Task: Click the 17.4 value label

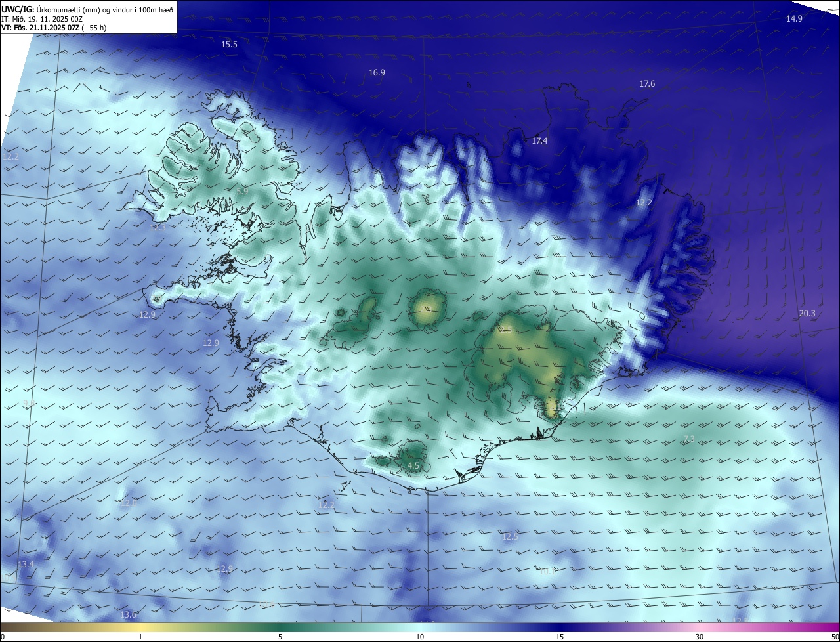Action: [539, 140]
